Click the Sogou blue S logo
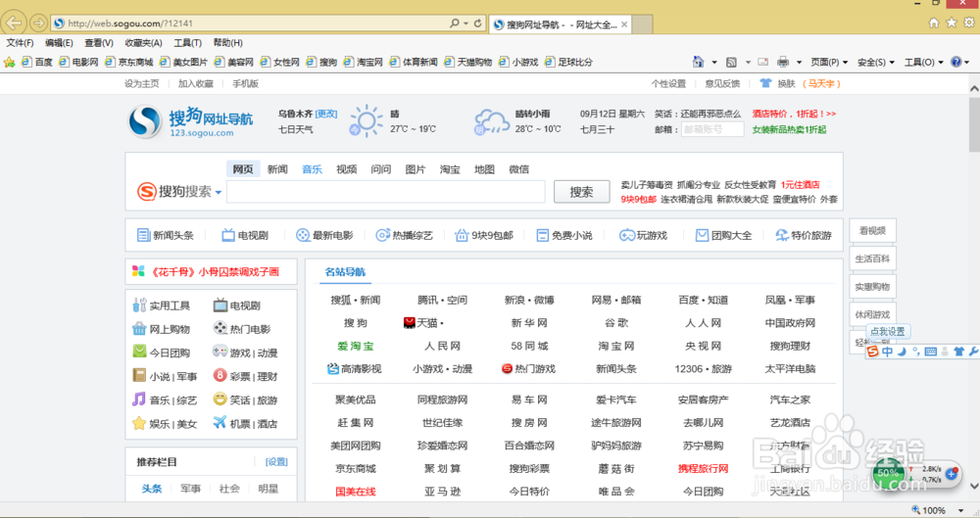Image resolution: width=980 pixels, height=518 pixels. [x=145, y=121]
